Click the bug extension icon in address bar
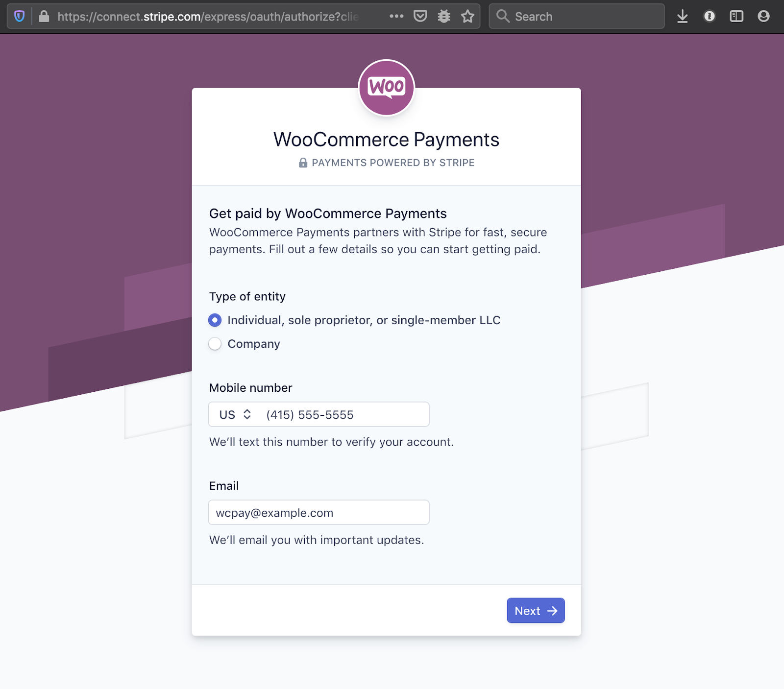784x689 pixels. pyautogui.click(x=444, y=17)
